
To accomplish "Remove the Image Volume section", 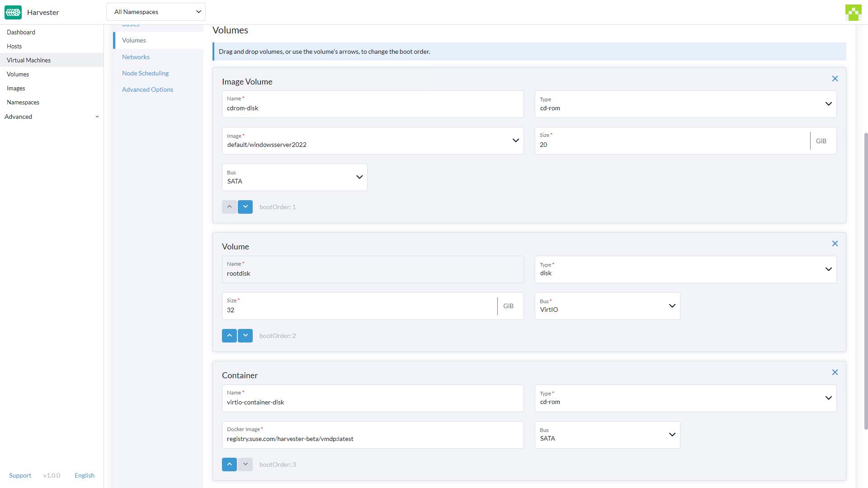I will click(x=835, y=78).
